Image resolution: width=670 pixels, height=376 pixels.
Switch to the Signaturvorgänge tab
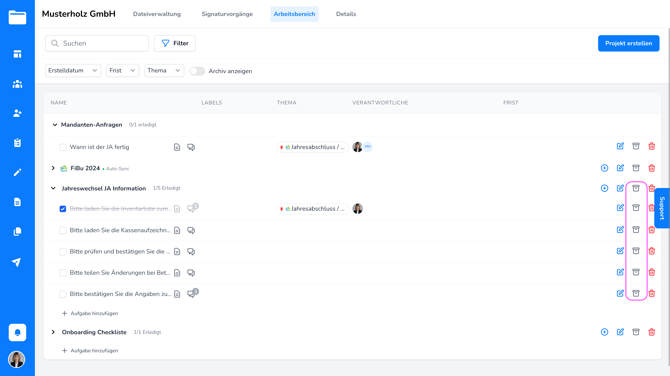(x=227, y=14)
